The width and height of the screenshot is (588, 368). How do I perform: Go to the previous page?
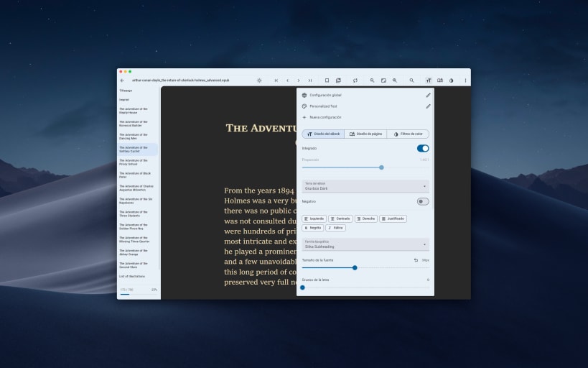tap(288, 80)
